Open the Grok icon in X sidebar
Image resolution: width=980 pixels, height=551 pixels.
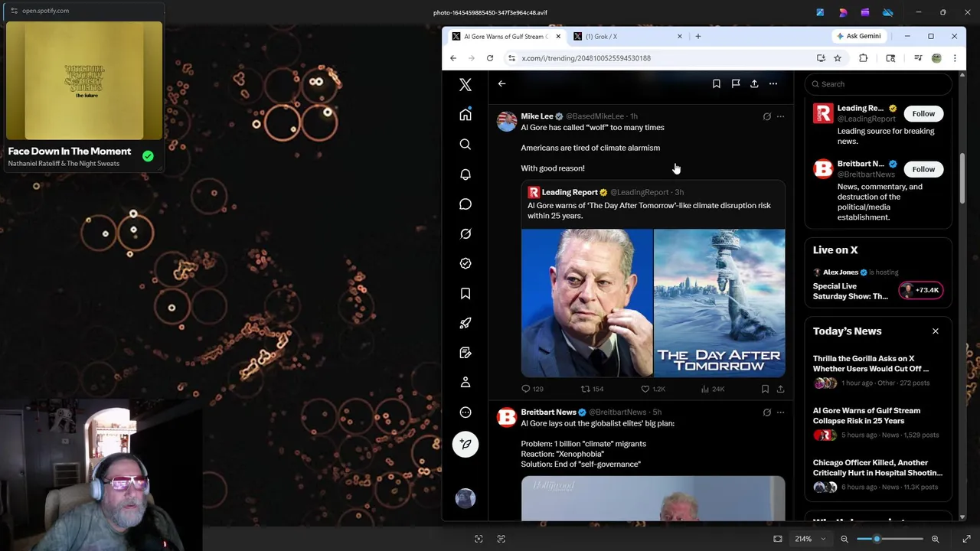(x=465, y=234)
